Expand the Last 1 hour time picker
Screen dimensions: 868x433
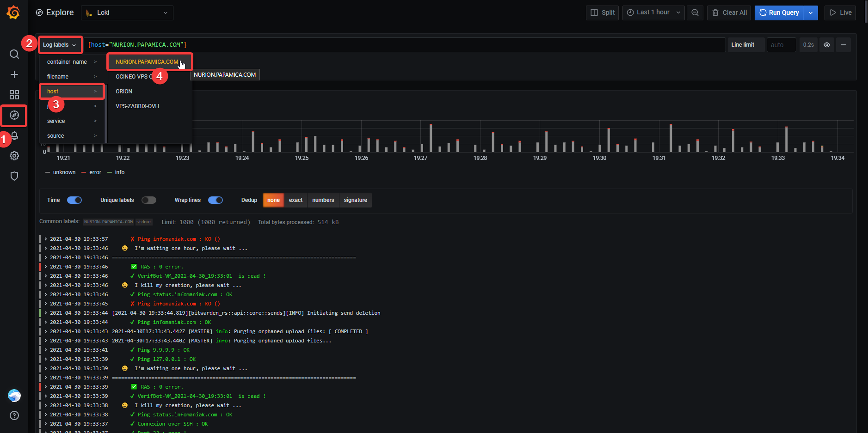pos(653,12)
